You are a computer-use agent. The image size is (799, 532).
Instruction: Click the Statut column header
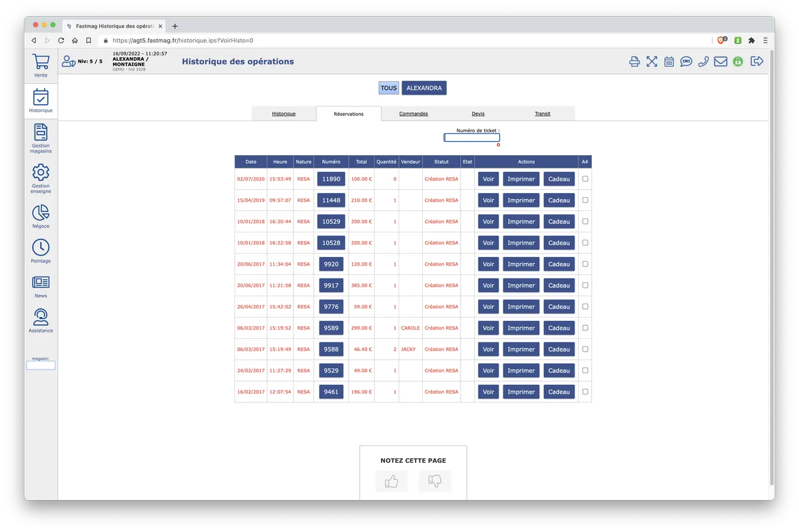point(441,162)
